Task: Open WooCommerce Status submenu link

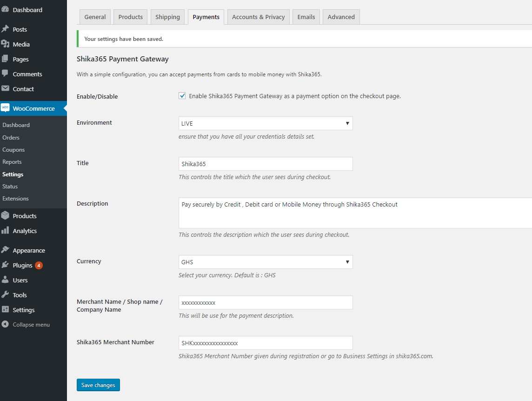Action: [x=10, y=187]
